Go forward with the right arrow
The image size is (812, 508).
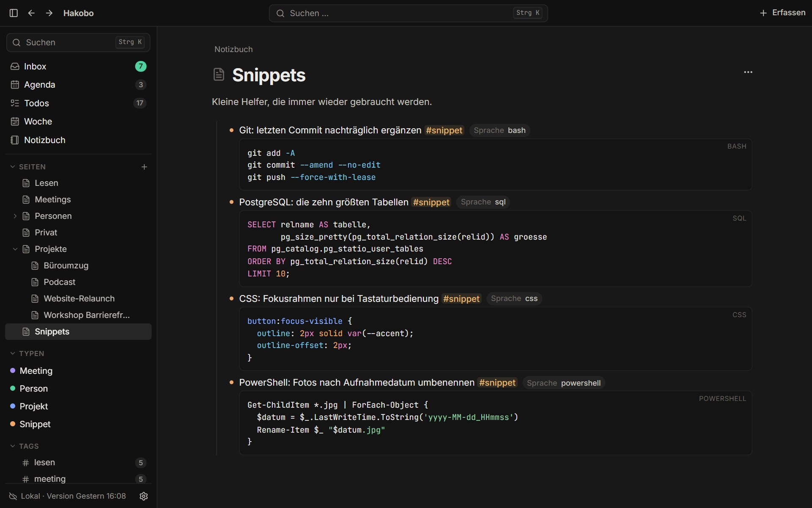coord(49,13)
